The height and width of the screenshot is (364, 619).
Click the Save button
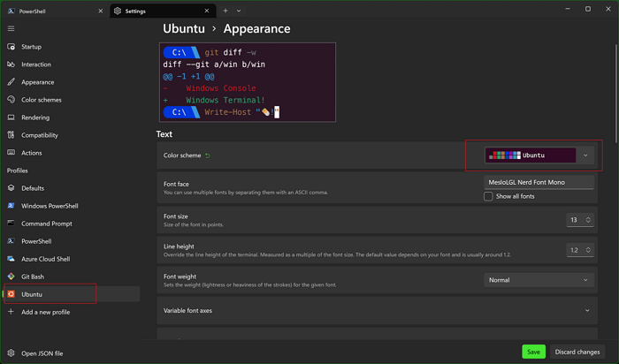pyautogui.click(x=533, y=352)
